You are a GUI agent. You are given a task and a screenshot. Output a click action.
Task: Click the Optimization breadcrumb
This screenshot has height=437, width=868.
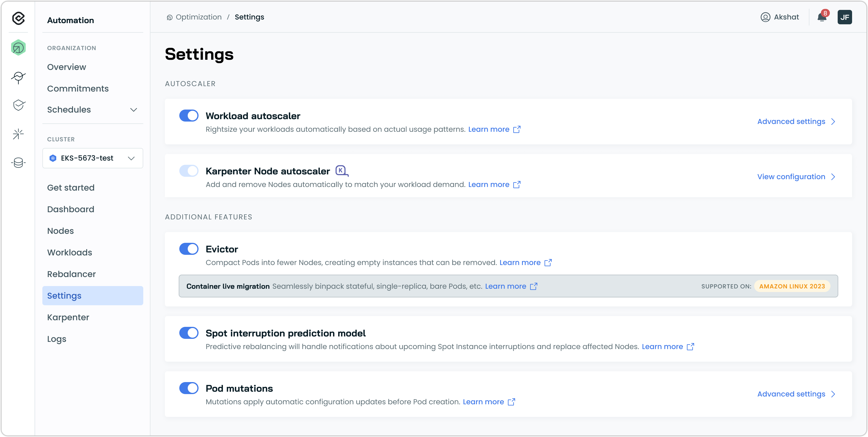[198, 17]
